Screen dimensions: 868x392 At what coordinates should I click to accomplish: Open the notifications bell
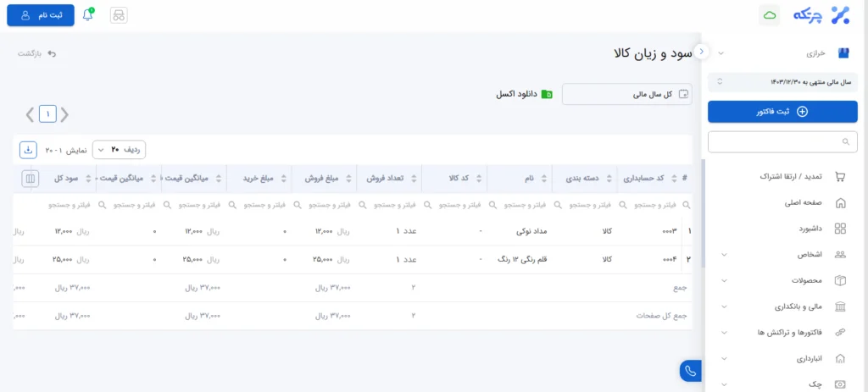pos(87,15)
